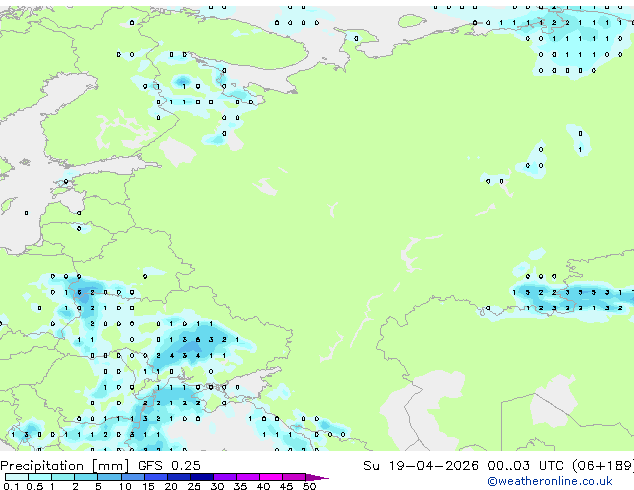The image size is (634, 490).
Task: Click the 'Precipitation [mm] GFS 0.25' title
Action: [x=100, y=466]
